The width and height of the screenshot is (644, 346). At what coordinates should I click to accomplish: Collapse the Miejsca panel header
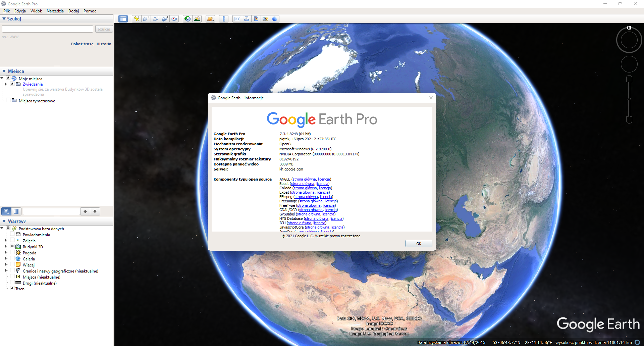pyautogui.click(x=57, y=71)
